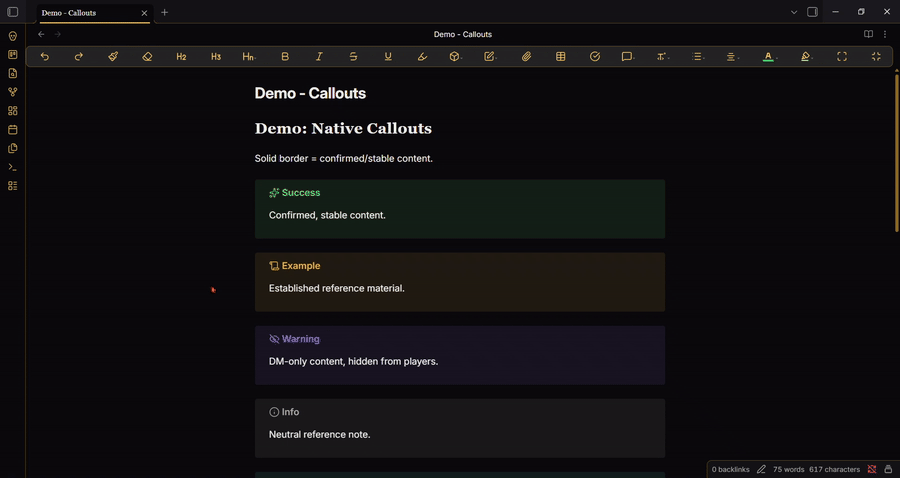
Task: Clear formatting with the eraser icon
Action: tap(148, 56)
